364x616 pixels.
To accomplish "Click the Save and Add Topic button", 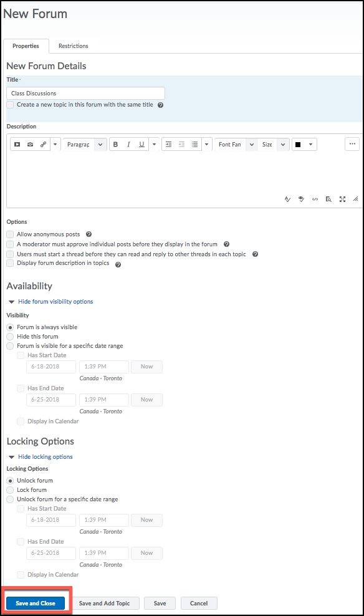I will [x=105, y=604].
